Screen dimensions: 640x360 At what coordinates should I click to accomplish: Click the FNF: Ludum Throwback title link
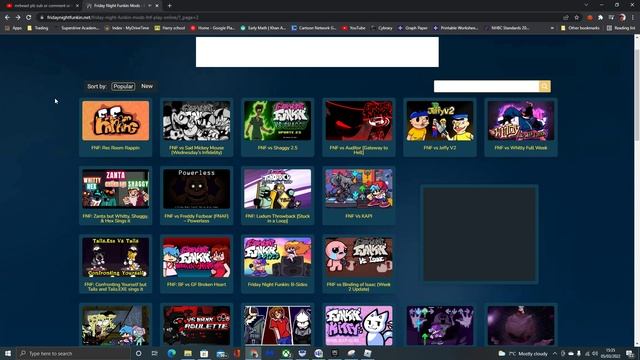click(278, 218)
